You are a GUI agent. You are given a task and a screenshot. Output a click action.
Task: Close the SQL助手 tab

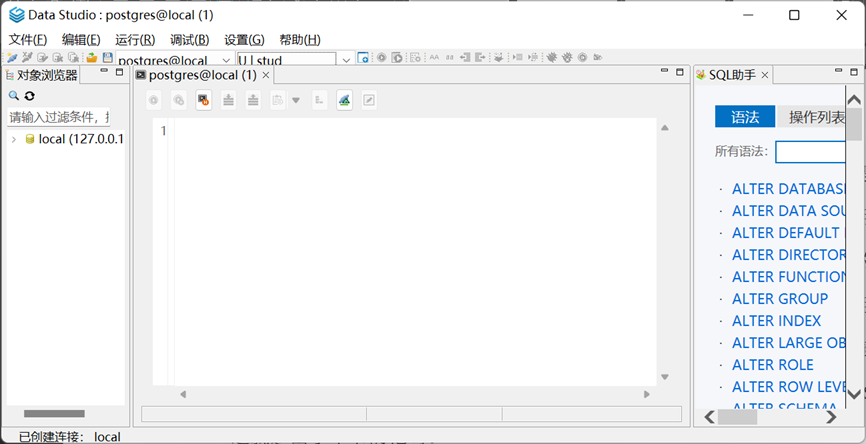point(765,75)
